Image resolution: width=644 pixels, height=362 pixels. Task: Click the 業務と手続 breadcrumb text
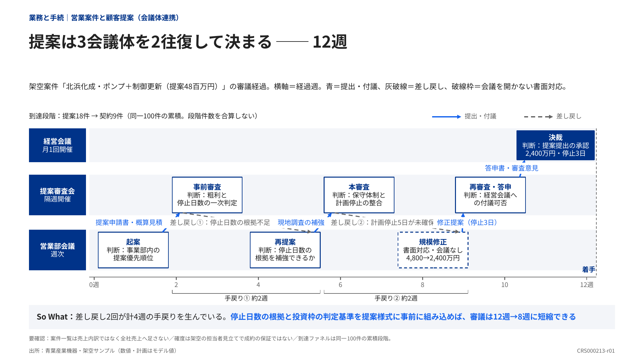coord(46,18)
